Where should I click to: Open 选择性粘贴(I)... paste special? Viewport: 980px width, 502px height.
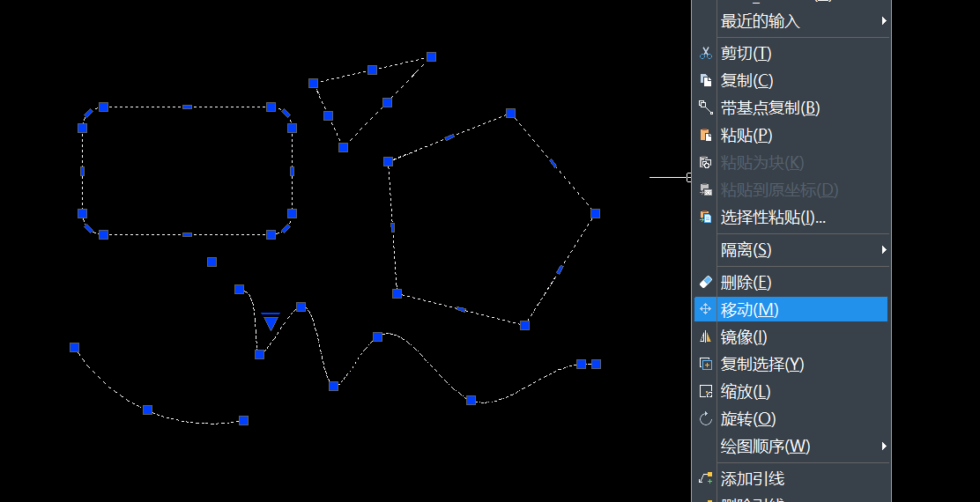point(791,218)
